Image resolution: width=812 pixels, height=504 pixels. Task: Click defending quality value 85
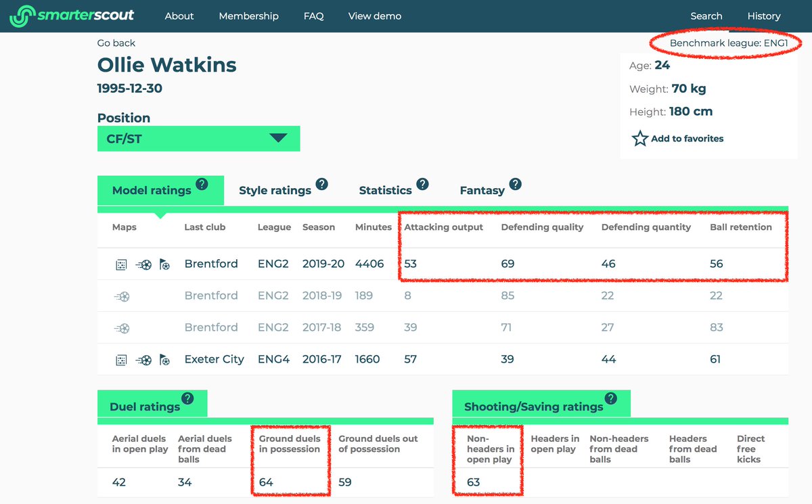coord(507,296)
